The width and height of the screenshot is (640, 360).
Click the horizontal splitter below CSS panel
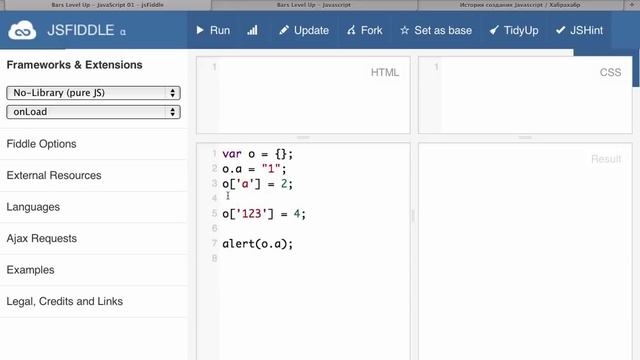click(x=525, y=138)
